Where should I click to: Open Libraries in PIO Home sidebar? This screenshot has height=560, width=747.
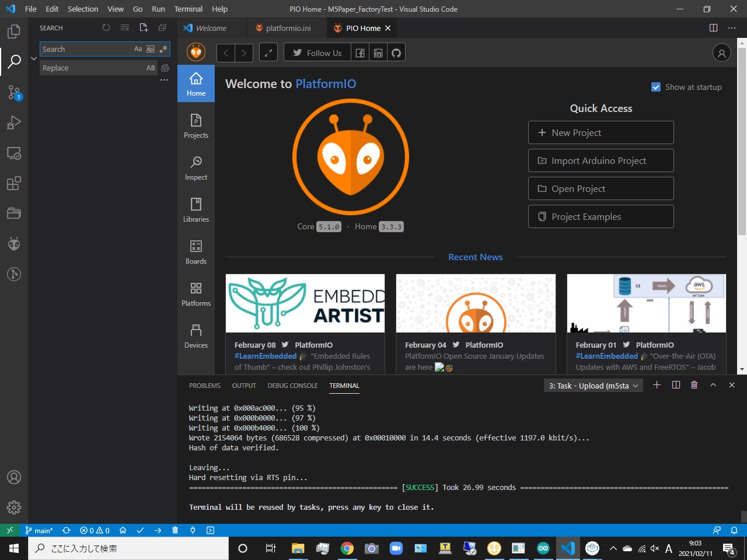[196, 210]
